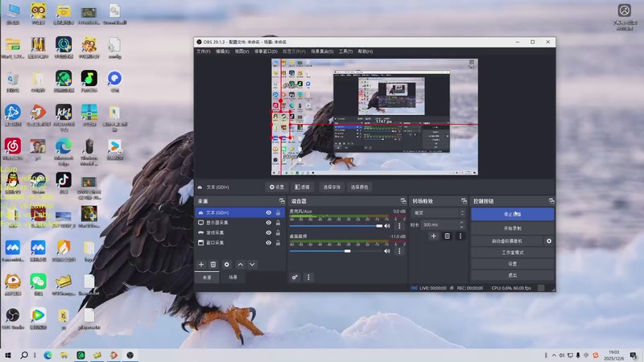Click the Mic/Aux volume slider

[x=336, y=226]
